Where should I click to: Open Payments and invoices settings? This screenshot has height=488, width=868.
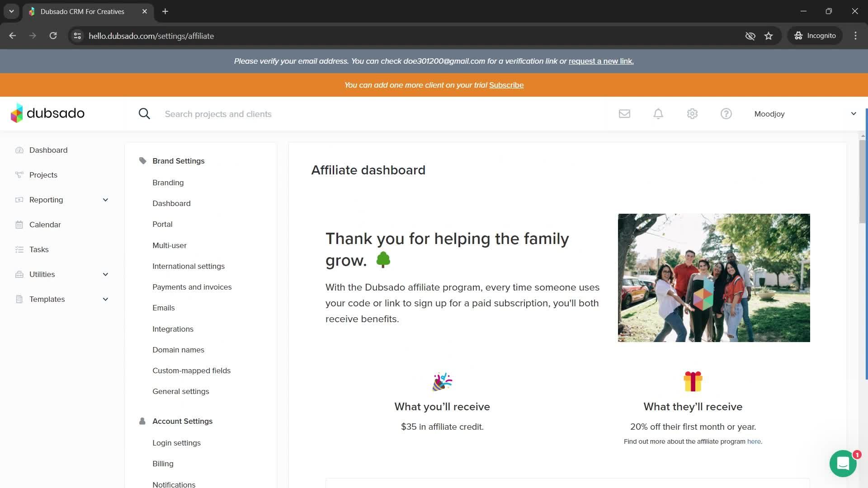coord(192,287)
